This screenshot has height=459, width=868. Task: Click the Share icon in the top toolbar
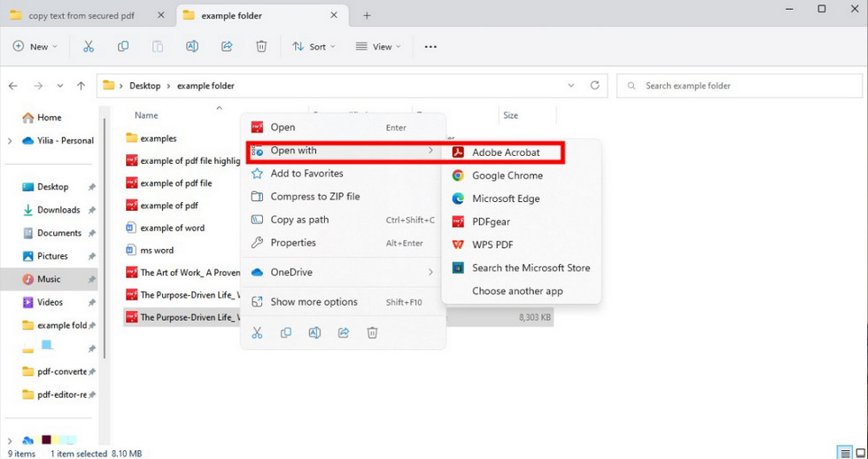pos(227,46)
